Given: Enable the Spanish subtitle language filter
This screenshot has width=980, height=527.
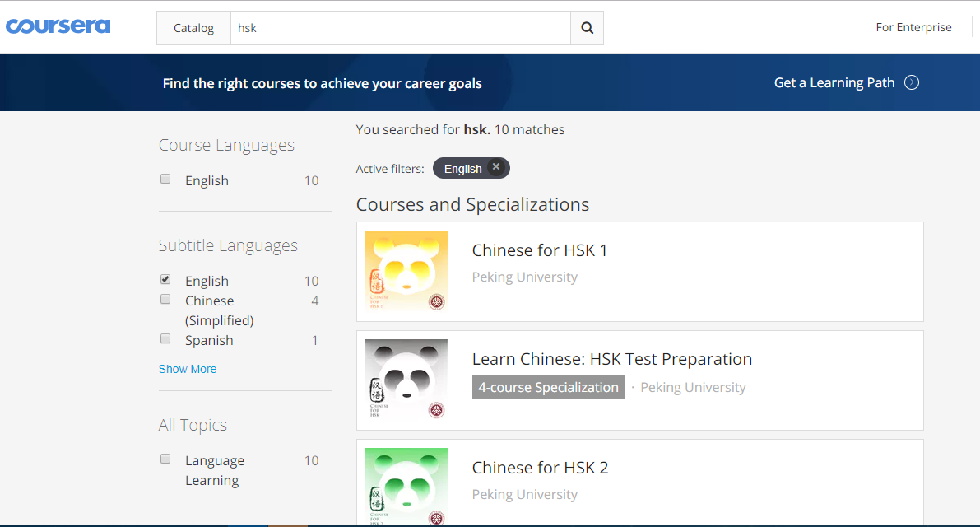Looking at the screenshot, I should [165, 338].
